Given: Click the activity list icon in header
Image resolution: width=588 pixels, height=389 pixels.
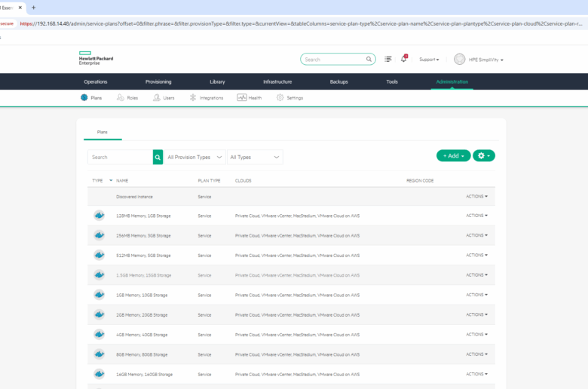Looking at the screenshot, I should pyautogui.click(x=388, y=59).
